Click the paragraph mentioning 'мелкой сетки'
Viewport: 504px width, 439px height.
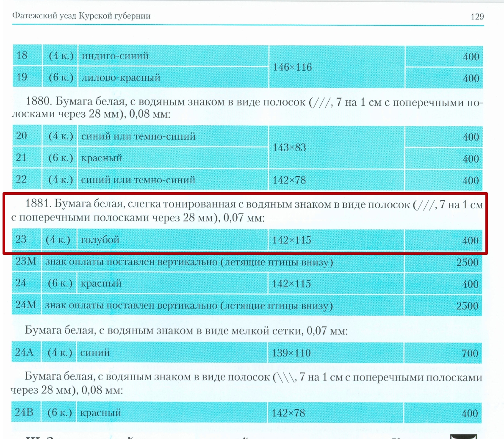186,331
